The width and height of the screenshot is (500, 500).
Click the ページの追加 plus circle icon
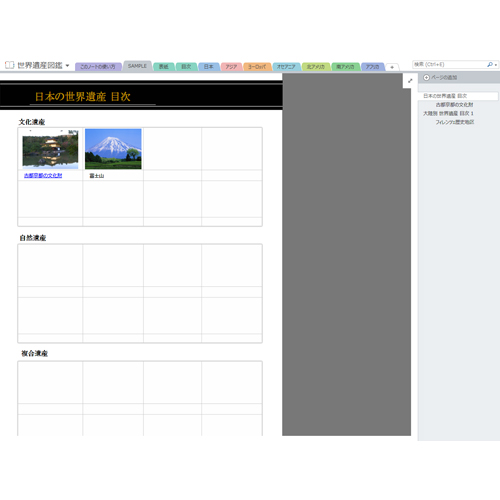pyautogui.click(x=426, y=77)
